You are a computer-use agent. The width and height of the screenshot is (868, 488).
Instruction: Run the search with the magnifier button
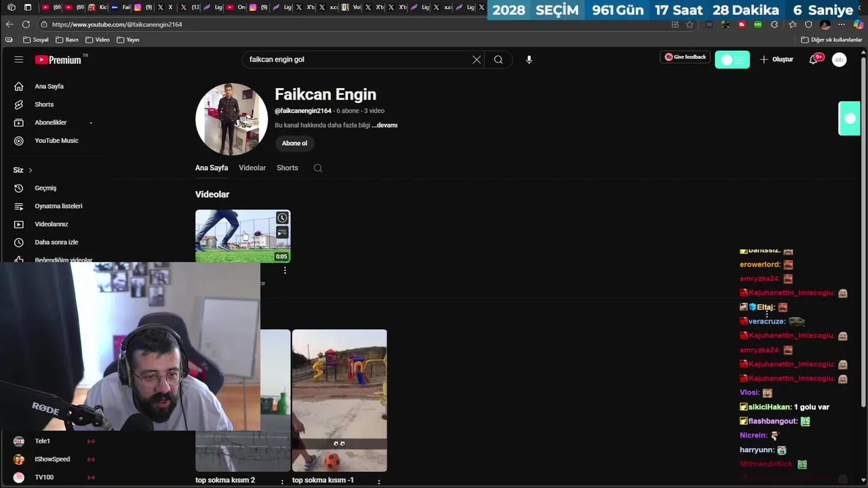[498, 60]
